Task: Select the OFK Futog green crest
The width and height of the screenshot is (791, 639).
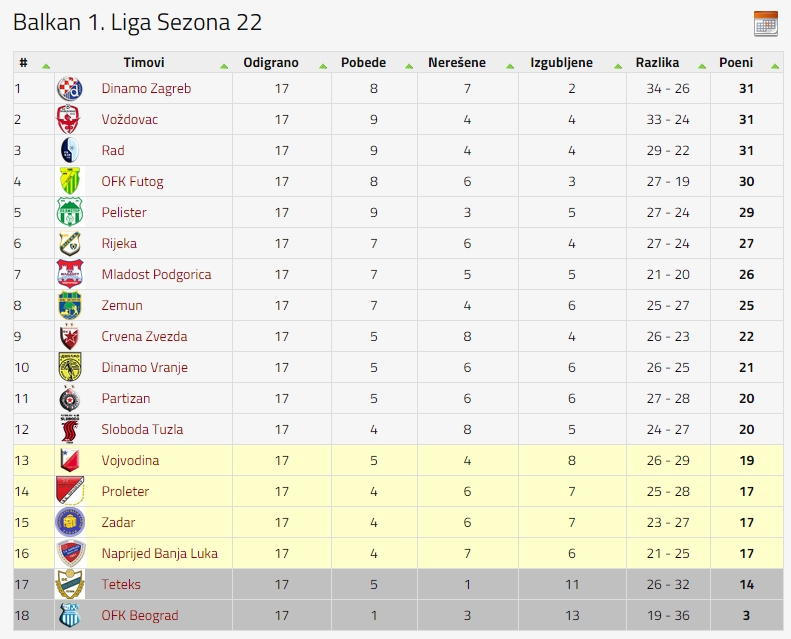Action: pyautogui.click(x=70, y=182)
